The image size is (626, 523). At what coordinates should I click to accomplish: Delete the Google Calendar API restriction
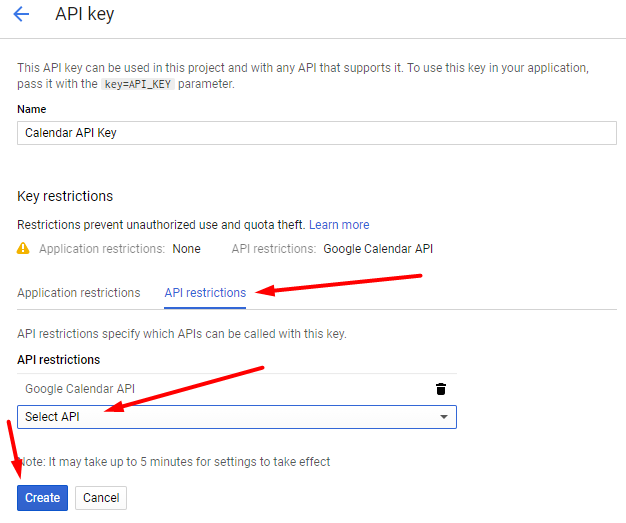[441, 388]
